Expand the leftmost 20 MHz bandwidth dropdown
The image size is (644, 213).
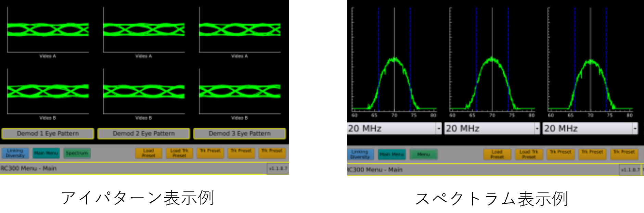(438, 129)
